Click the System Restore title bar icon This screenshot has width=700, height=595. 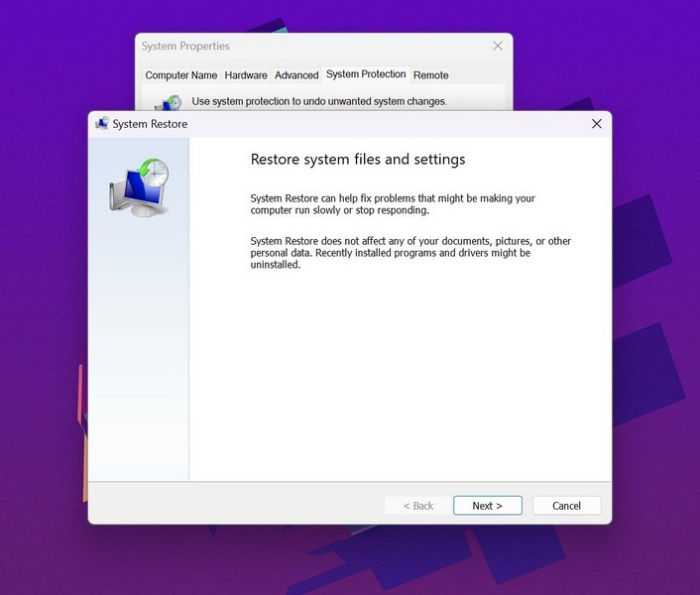[x=102, y=123]
